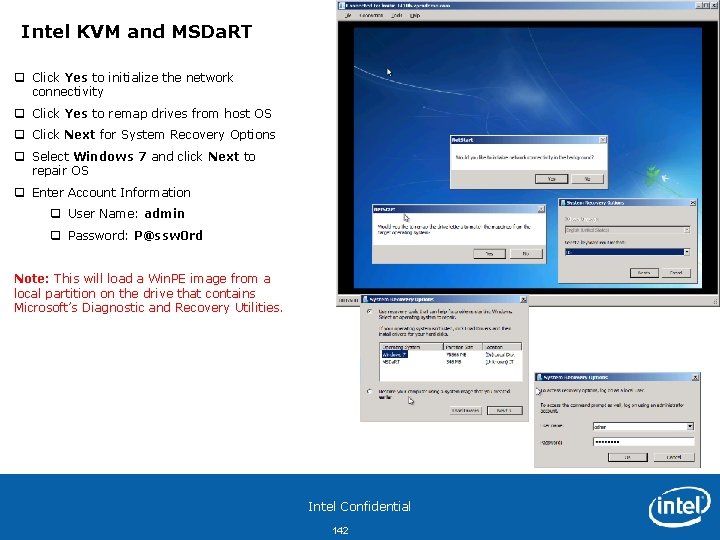Screen dimensions: 720x540
Task: Open the grayed language dropdown in recovery dialog
Action: pyautogui.click(x=627, y=230)
